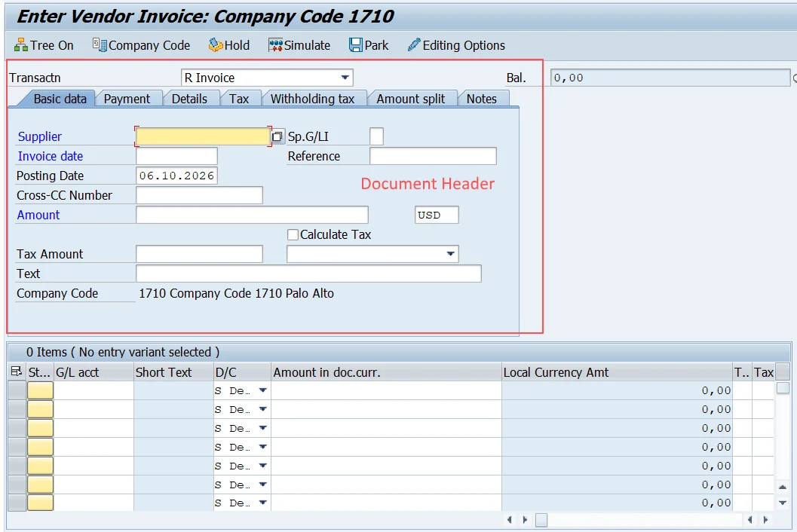The image size is (797, 532).
Task: Tick the Sp.G/LI checkbox field
Action: (x=377, y=136)
